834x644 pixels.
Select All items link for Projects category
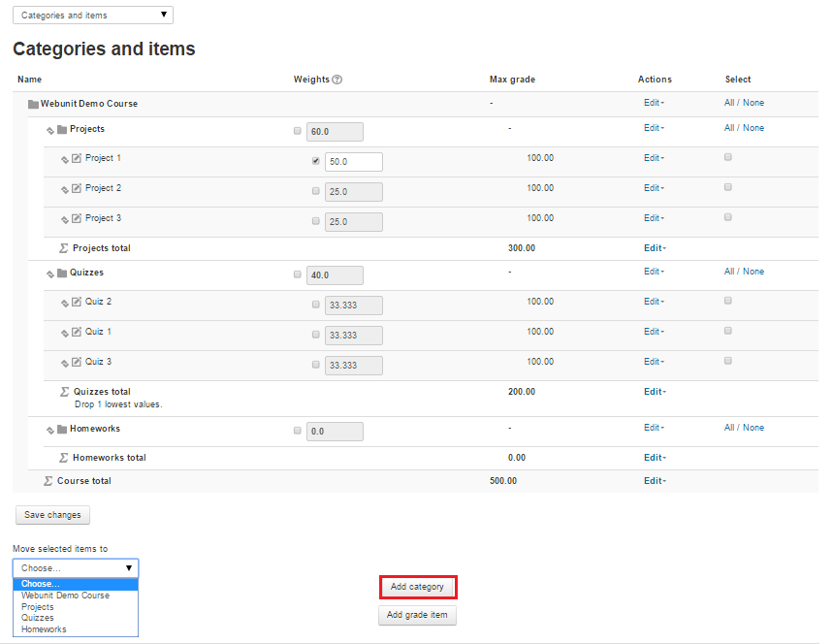(x=728, y=128)
